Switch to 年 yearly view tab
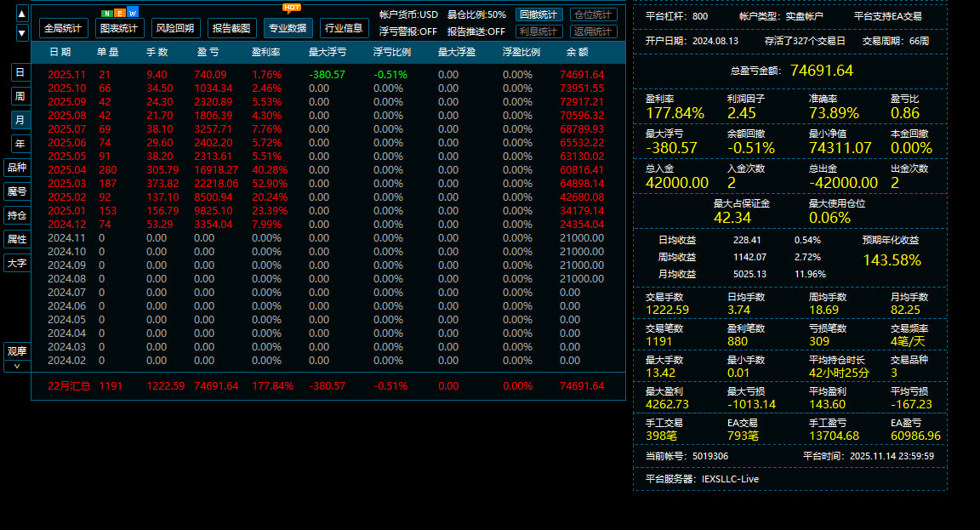The image size is (980, 530). click(x=20, y=144)
